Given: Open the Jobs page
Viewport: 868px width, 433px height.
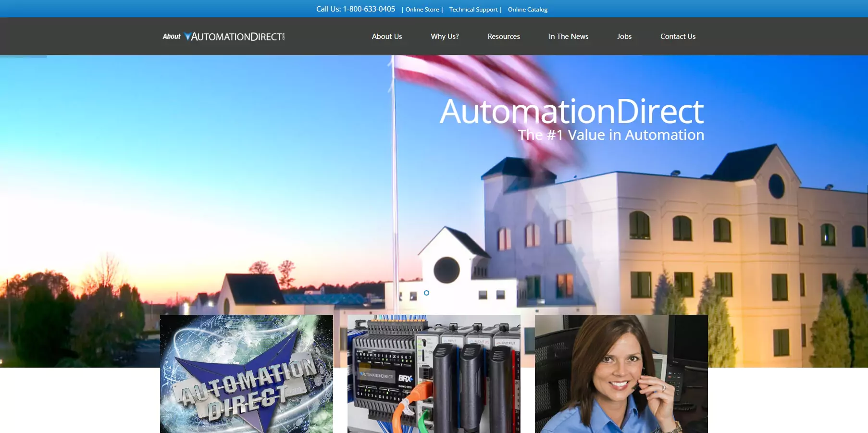Looking at the screenshot, I should [x=624, y=37].
